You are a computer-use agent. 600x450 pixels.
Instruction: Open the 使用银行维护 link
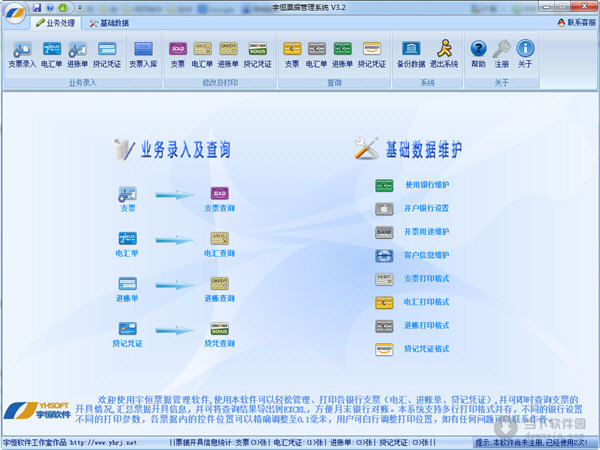[427, 185]
